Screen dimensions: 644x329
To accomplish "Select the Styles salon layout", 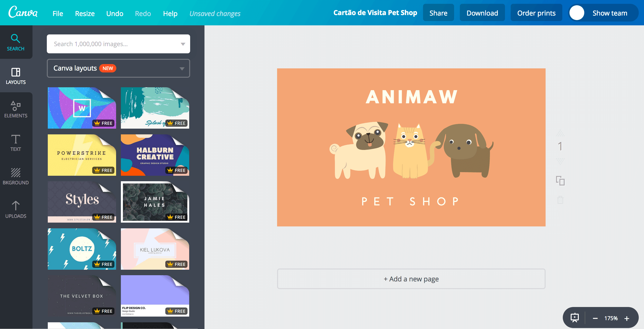I will click(x=82, y=202).
